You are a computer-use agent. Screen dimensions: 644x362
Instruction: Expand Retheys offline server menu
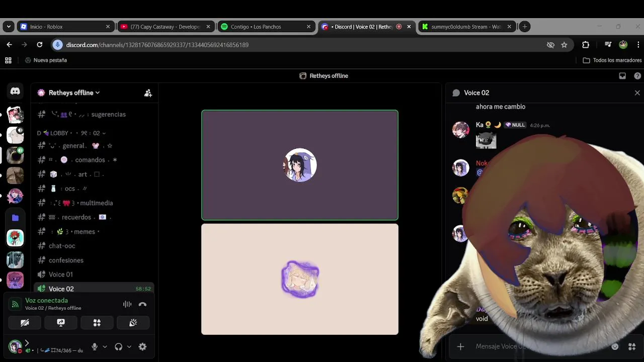74,93
